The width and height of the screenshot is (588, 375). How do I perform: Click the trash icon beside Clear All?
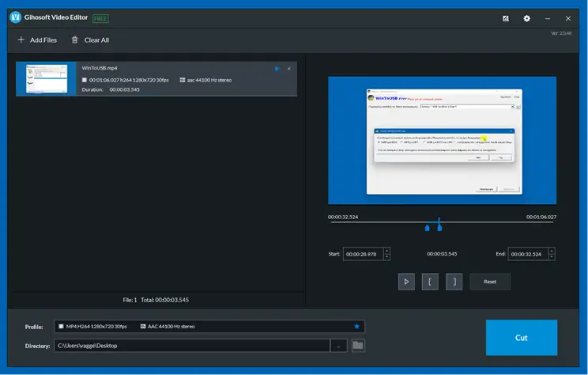(74, 40)
